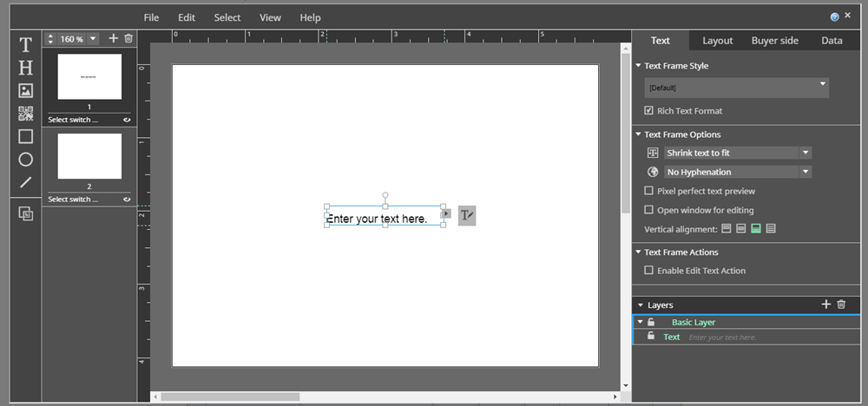Switch to the Buyer side tab
The image size is (868, 406).
(774, 41)
